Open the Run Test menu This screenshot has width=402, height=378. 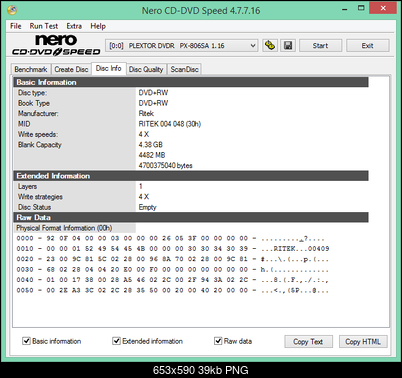(x=44, y=26)
